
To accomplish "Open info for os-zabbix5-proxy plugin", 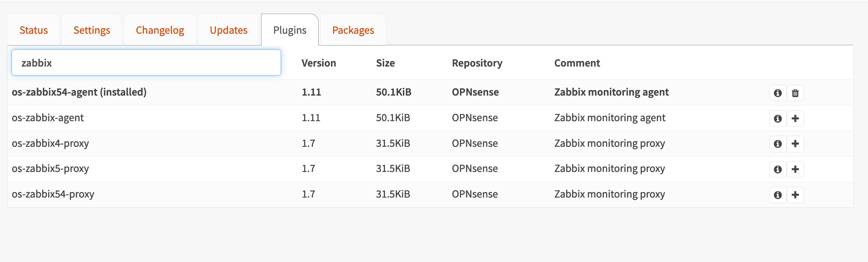I will pyautogui.click(x=777, y=169).
